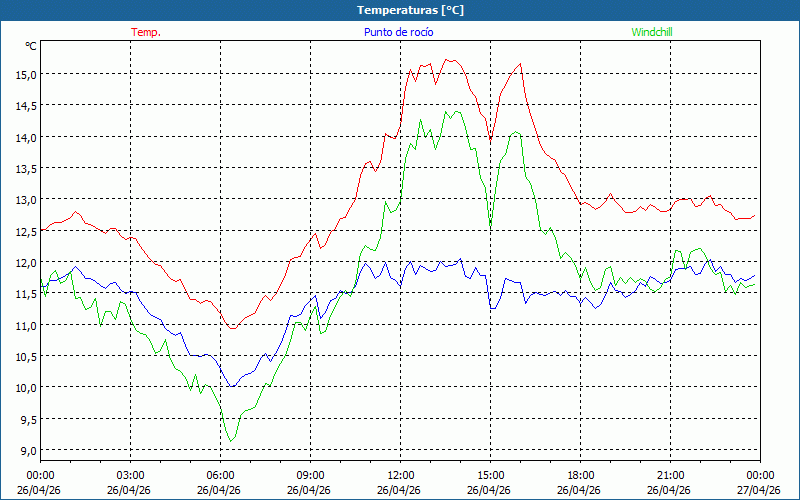Click the 21:00 time axis label
Viewport: 800px width, 500px height.
pyautogui.click(x=670, y=475)
